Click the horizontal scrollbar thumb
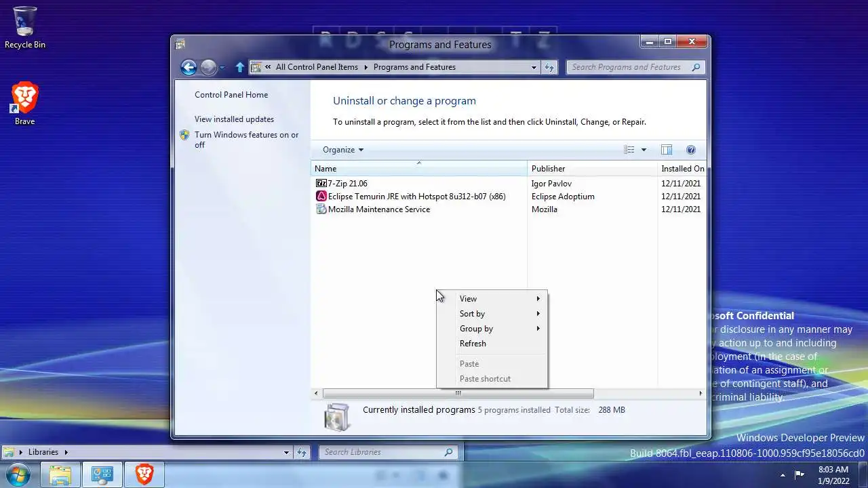868x488 pixels. (458, 394)
